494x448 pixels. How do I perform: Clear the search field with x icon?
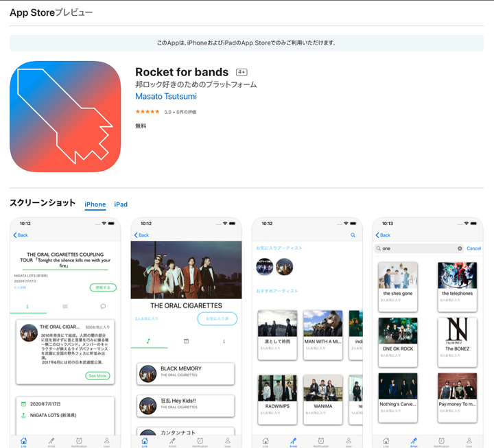460,248
